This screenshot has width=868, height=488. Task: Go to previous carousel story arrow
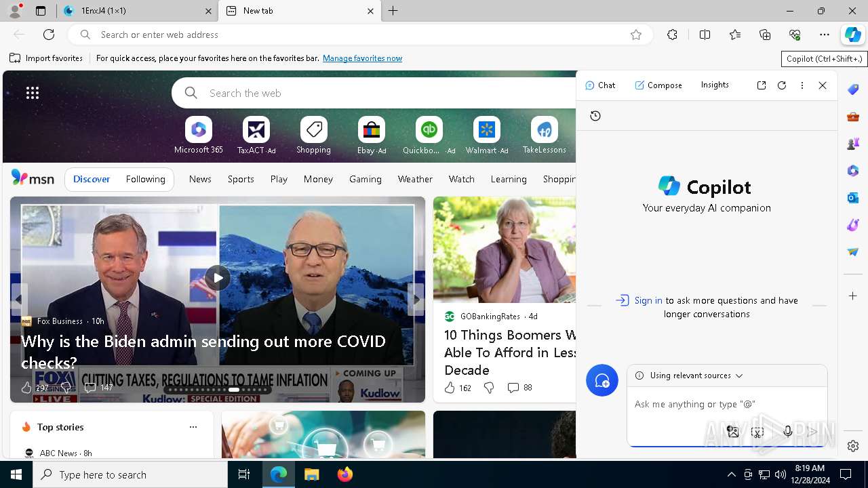click(19, 299)
